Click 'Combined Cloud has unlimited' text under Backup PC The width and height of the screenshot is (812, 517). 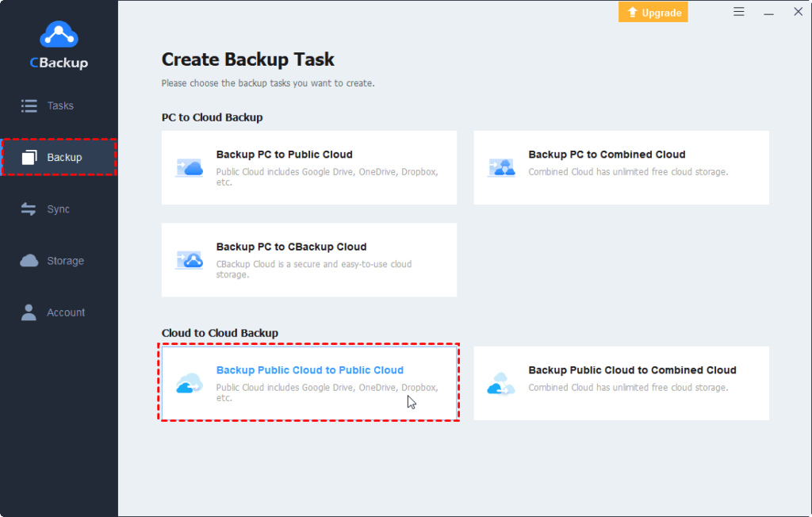click(x=628, y=171)
